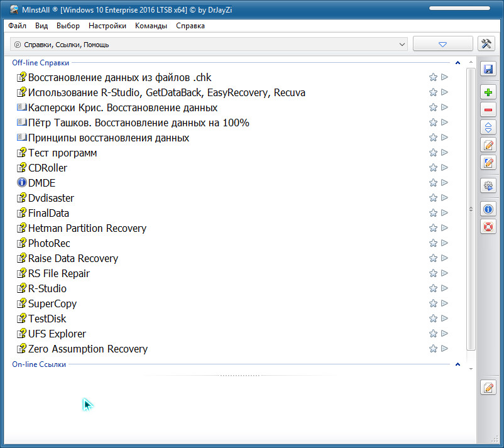Open the Справки, Ссылки, Помощь dropdown

pyautogui.click(x=209, y=45)
